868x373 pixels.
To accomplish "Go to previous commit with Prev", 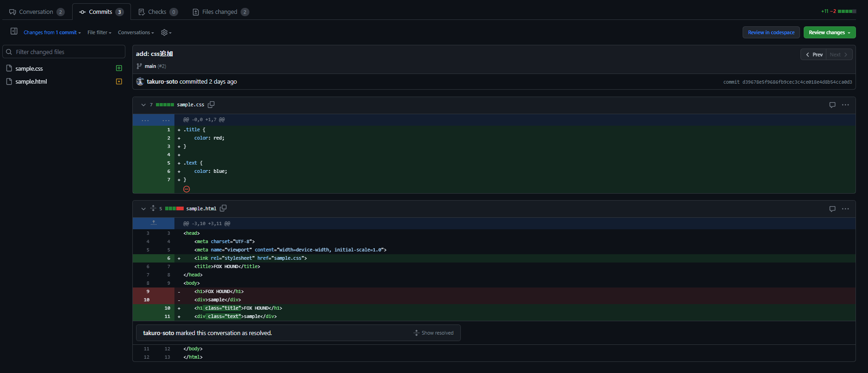I will pyautogui.click(x=814, y=55).
